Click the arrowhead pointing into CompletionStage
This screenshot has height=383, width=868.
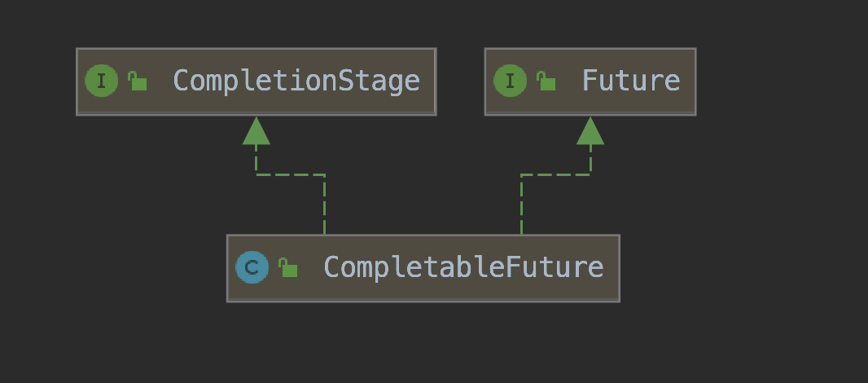click(256, 131)
